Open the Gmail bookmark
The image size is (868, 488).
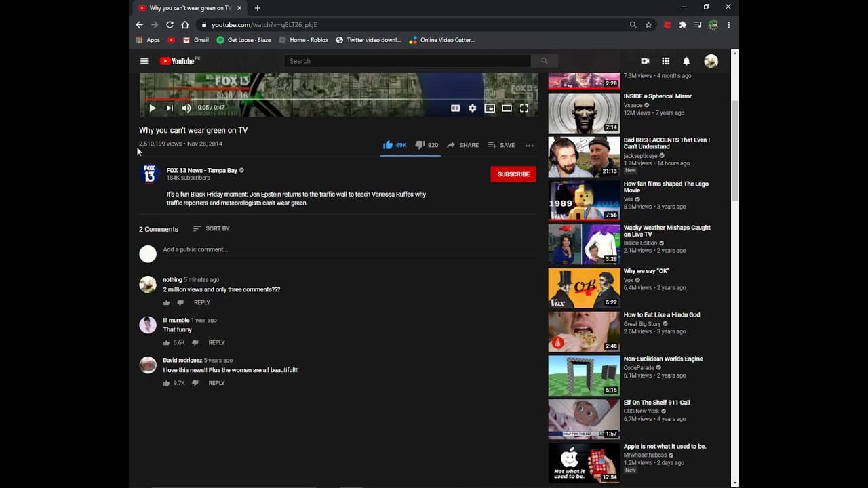(196, 40)
